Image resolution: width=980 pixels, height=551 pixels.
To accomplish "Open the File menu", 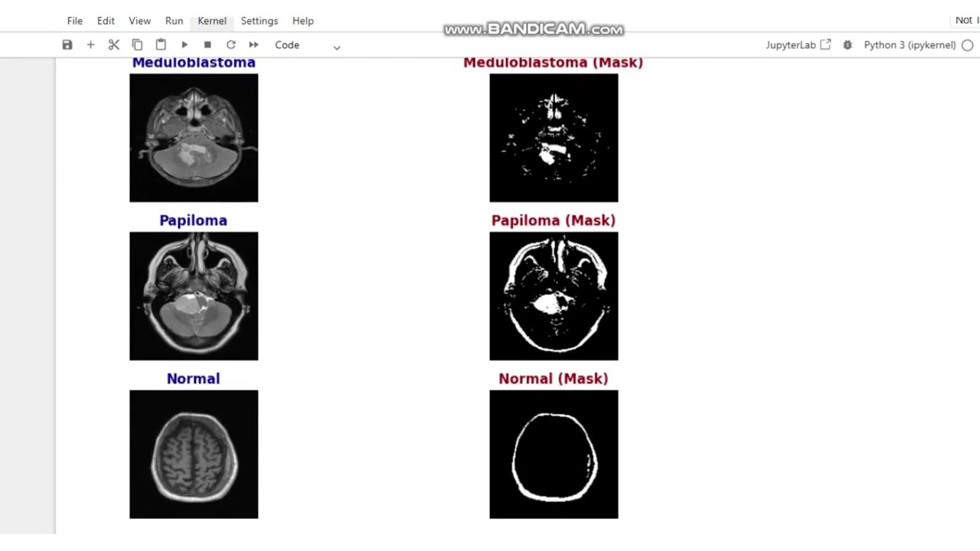I will click(75, 21).
